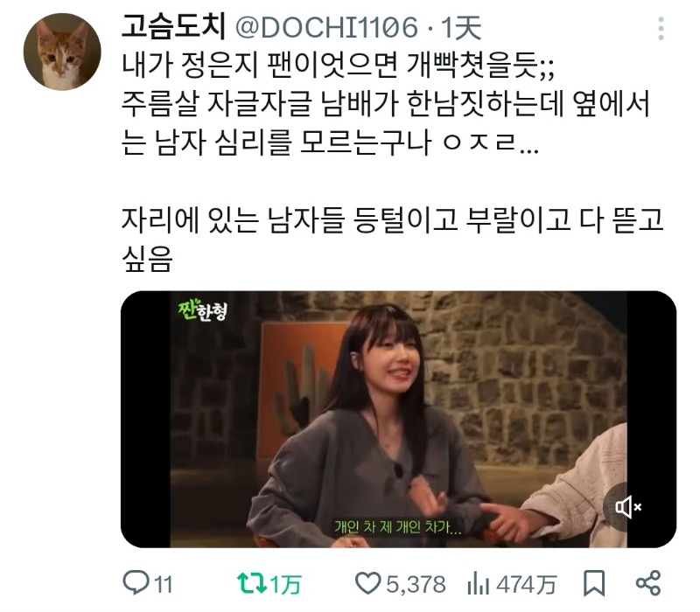The width and height of the screenshot is (700, 612).
Task: Click the @DOCHI1106 handle
Action: point(326,27)
